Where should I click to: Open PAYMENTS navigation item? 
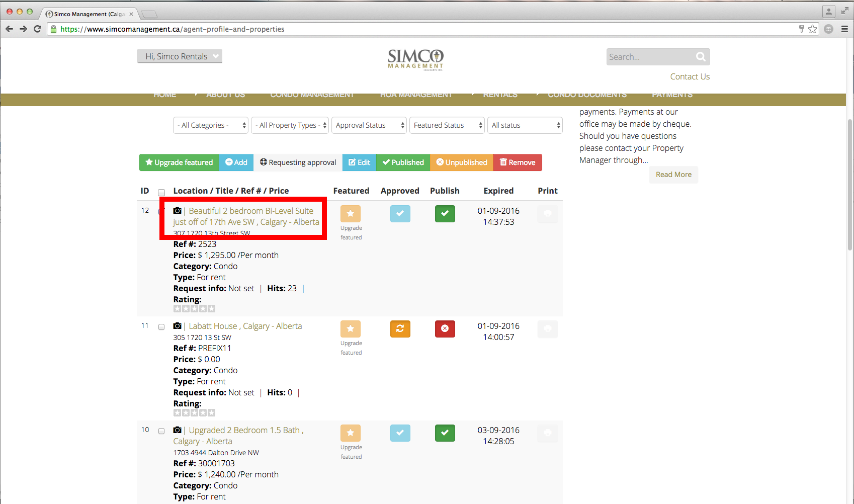(672, 95)
